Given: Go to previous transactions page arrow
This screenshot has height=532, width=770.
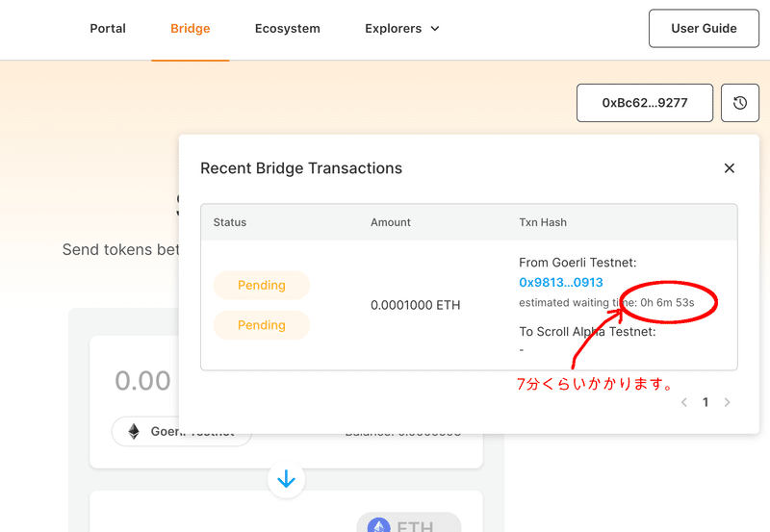Looking at the screenshot, I should pos(684,402).
